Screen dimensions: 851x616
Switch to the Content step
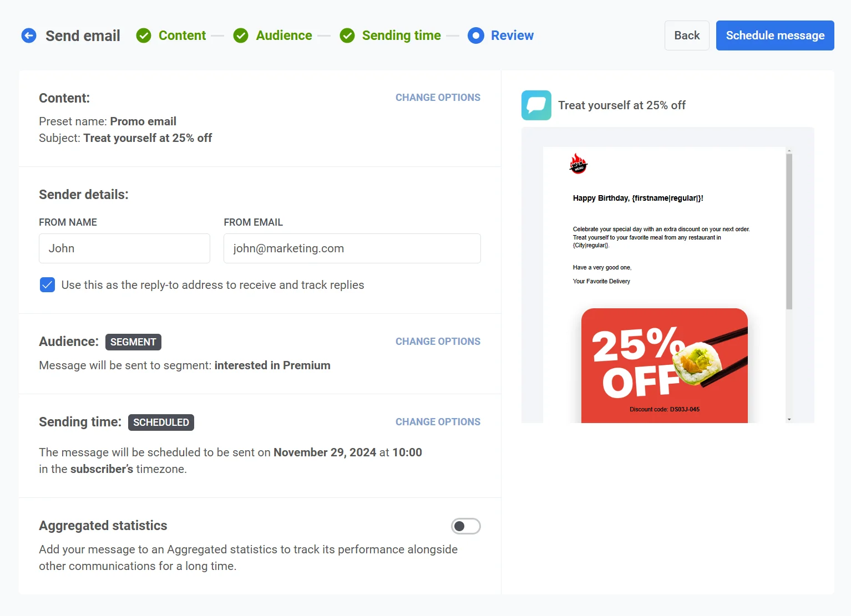[x=182, y=35]
